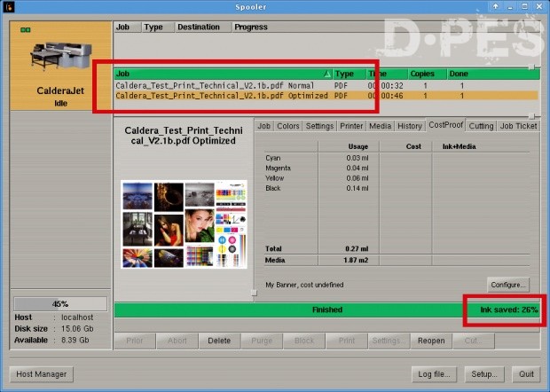Click the pane splitter handle below job list
This screenshot has height=392, width=550.
532,115
